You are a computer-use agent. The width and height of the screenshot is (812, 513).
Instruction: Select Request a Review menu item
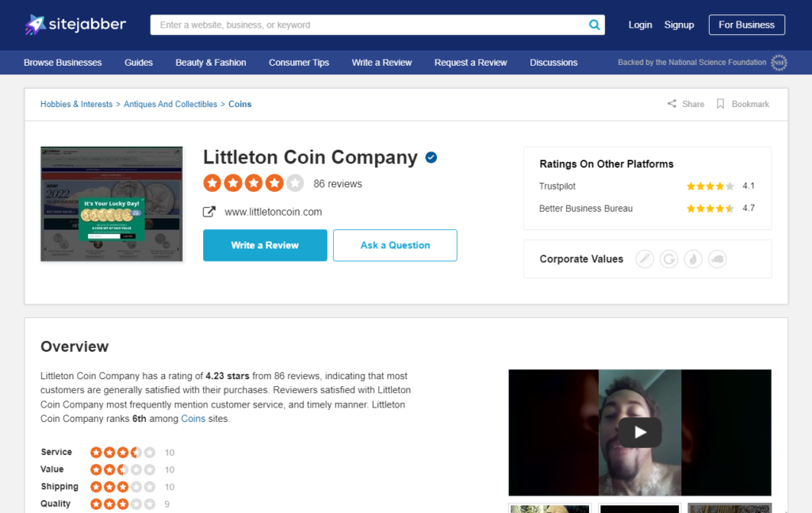pos(470,63)
